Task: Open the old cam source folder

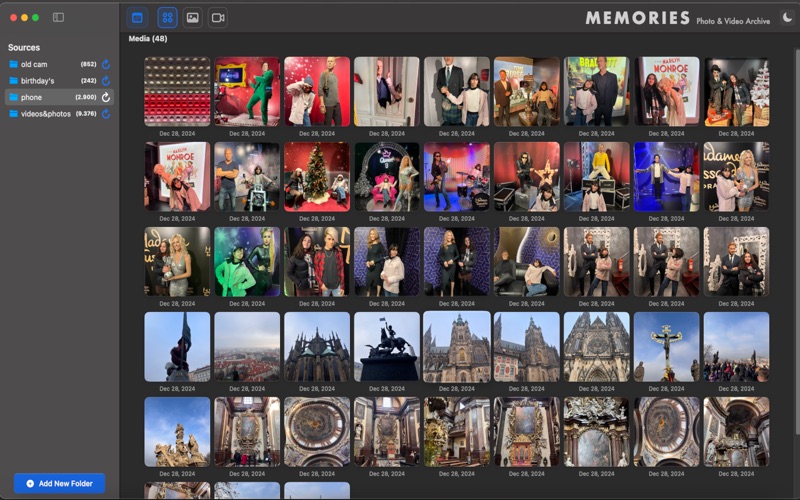Action: click(59, 64)
